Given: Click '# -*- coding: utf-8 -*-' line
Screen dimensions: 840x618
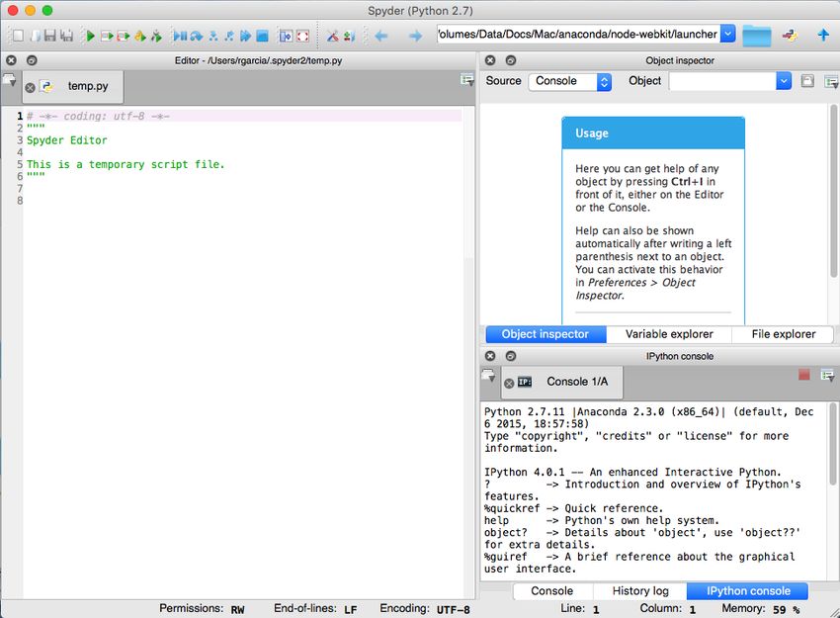Looking at the screenshot, I should 98,117.
